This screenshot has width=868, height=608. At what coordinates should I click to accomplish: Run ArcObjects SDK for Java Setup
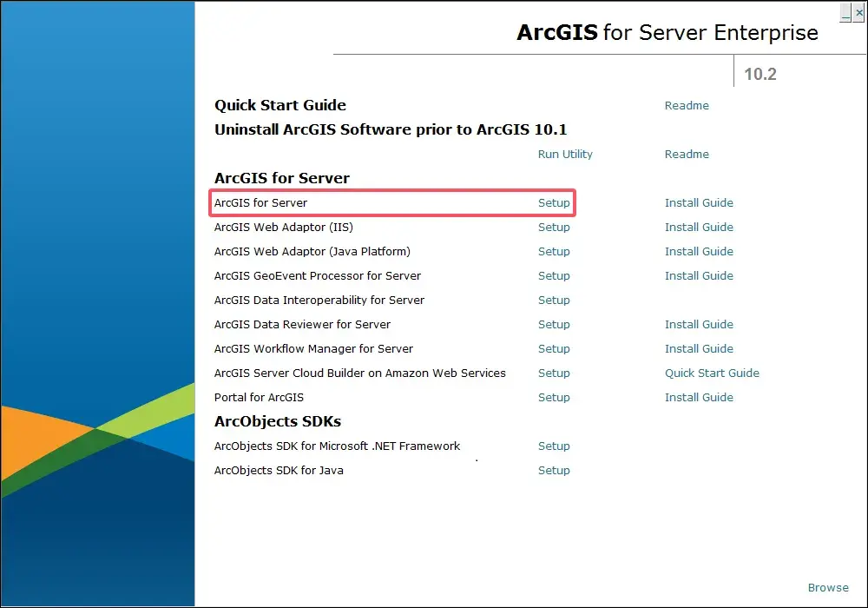554,470
